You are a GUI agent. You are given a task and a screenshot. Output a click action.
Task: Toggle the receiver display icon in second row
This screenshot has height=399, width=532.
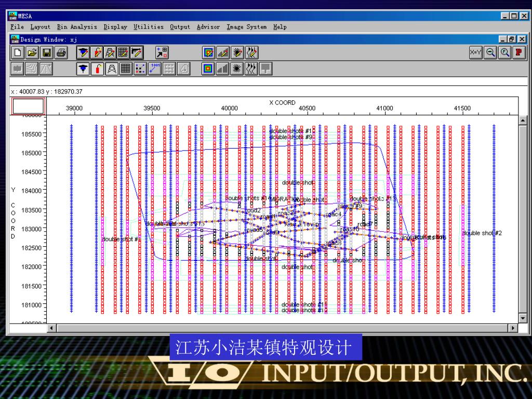tap(83, 69)
